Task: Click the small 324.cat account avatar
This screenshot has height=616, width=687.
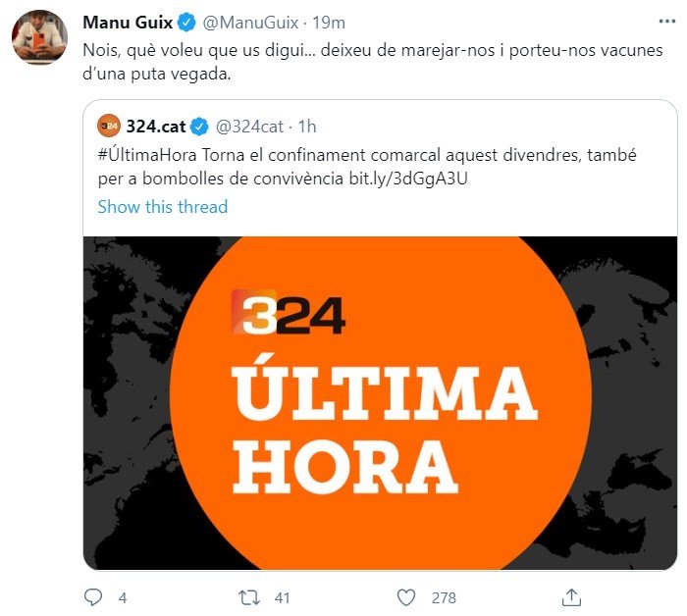Action: point(109,127)
